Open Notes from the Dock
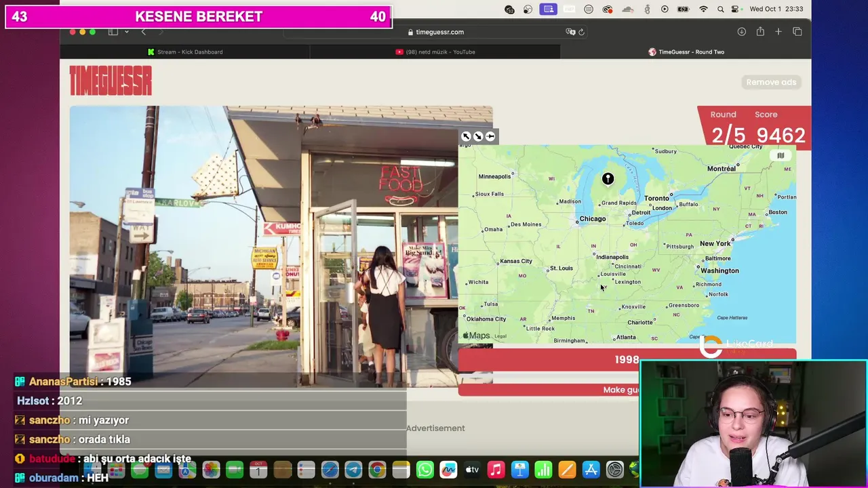Image resolution: width=868 pixels, height=488 pixels. [401, 470]
